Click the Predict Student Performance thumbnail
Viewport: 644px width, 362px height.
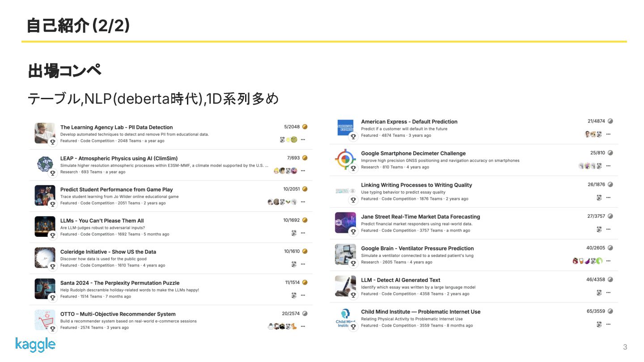click(45, 195)
